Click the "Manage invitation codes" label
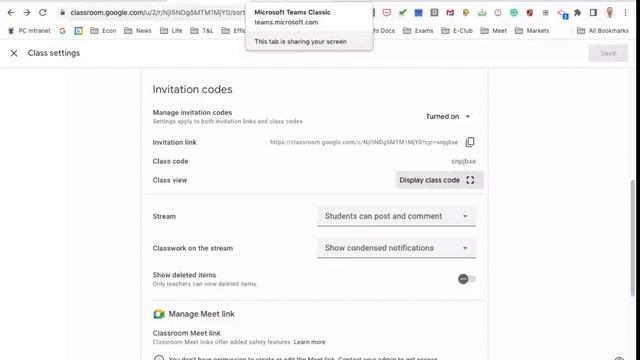640x360 pixels. (x=192, y=112)
